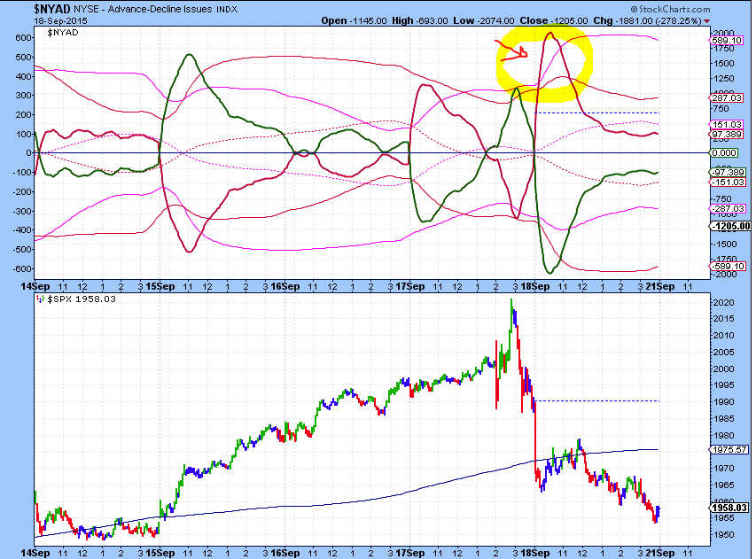Select the 'NYSE - Advance-Decline Issues' title text

pyautogui.click(x=143, y=9)
